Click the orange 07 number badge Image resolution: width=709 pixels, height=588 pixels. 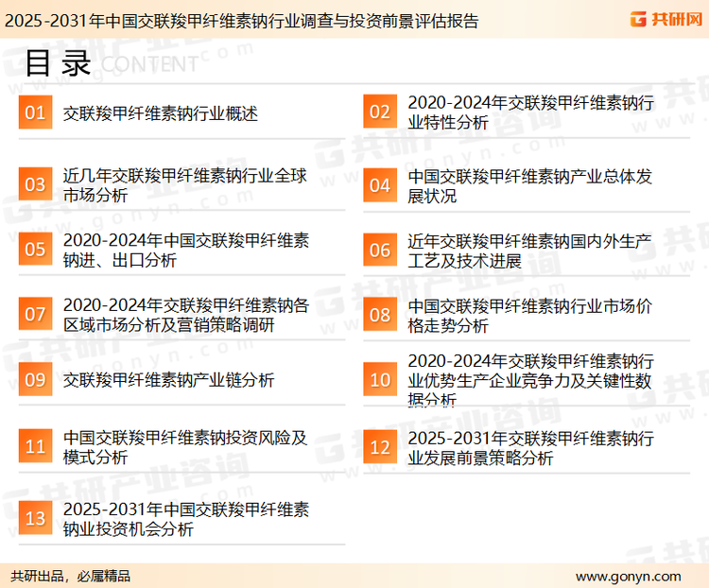pyautogui.click(x=35, y=314)
